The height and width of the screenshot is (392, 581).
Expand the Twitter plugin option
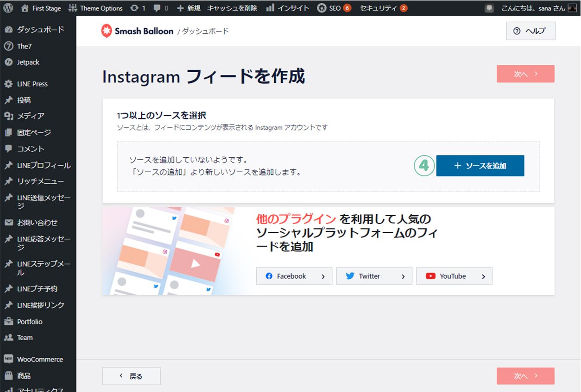tap(374, 276)
